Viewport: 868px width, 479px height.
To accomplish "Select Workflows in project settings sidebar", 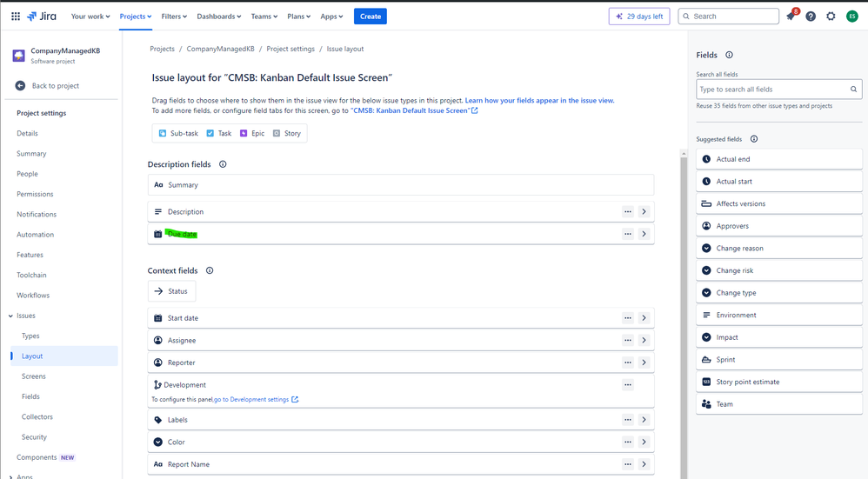I will pos(33,296).
